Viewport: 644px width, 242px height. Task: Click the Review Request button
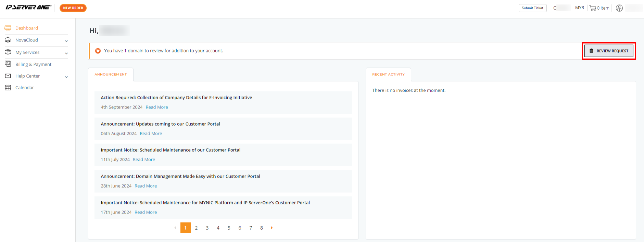(609, 51)
